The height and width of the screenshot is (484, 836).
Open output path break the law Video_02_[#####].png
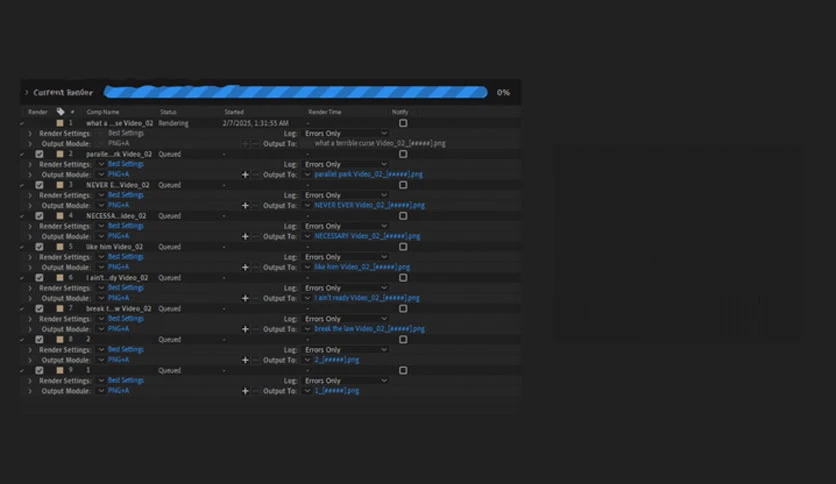click(x=369, y=329)
